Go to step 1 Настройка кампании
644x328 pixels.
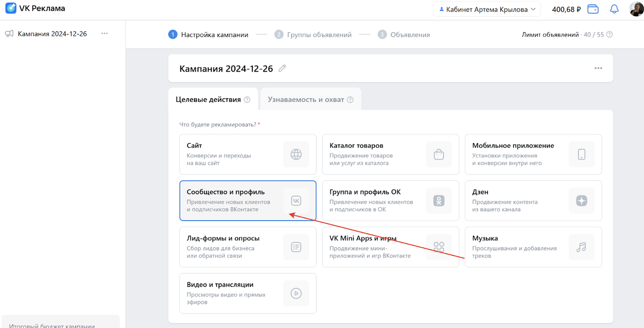click(x=208, y=35)
